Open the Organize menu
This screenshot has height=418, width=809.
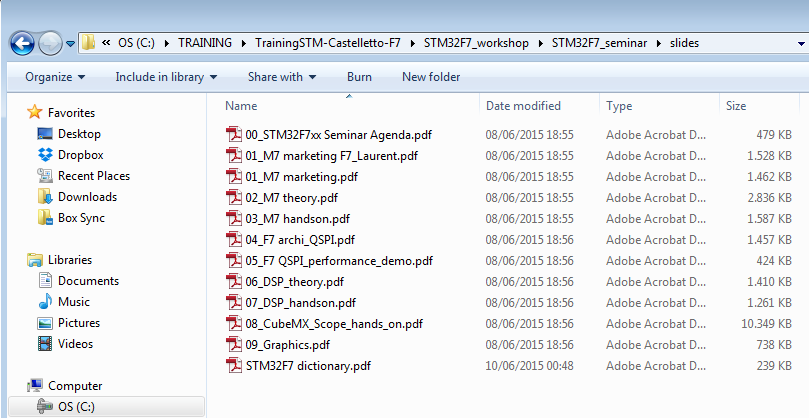(55, 77)
